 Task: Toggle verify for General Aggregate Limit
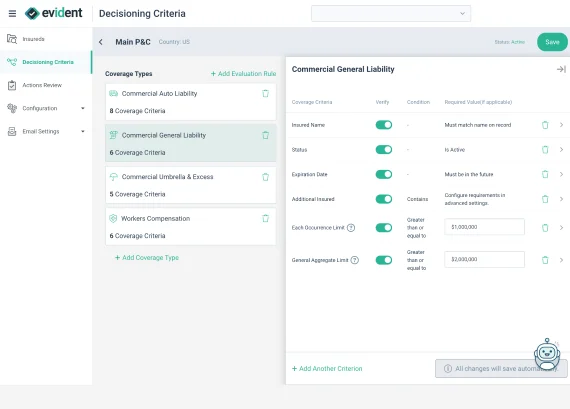(x=384, y=260)
